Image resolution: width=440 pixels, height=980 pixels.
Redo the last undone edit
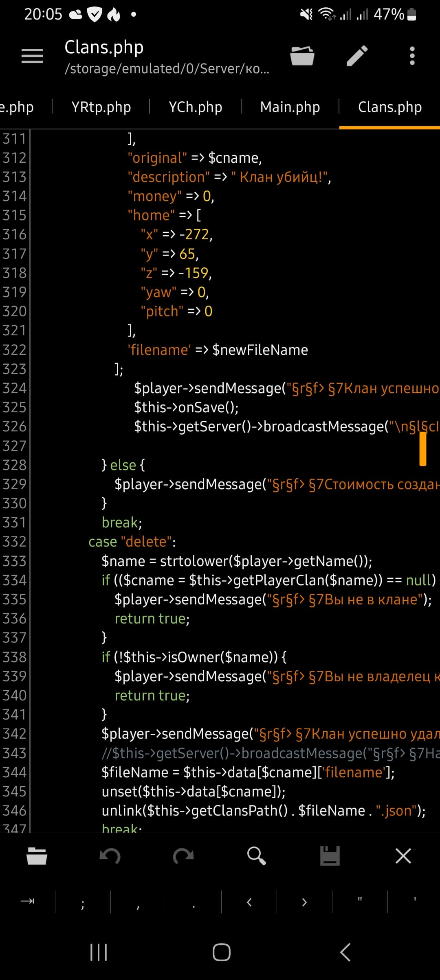pyautogui.click(x=183, y=856)
